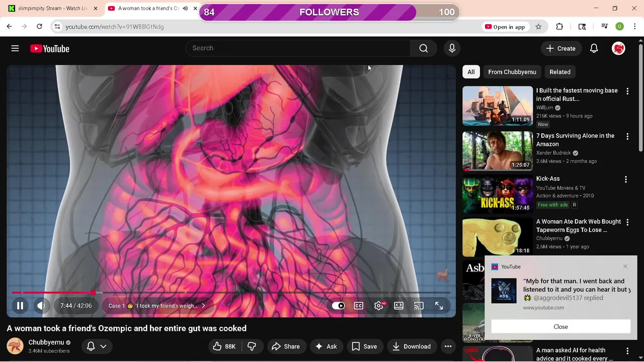Screen dimensions: 644x362
Task: Open Rust moving base video thumbnail
Action: pyautogui.click(x=498, y=106)
